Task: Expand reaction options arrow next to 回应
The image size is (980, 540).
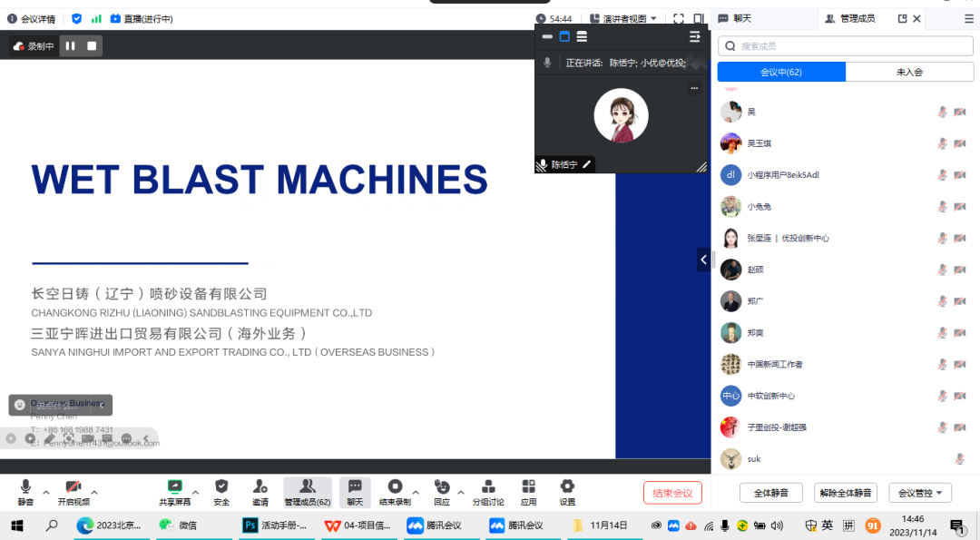Action: (461, 493)
